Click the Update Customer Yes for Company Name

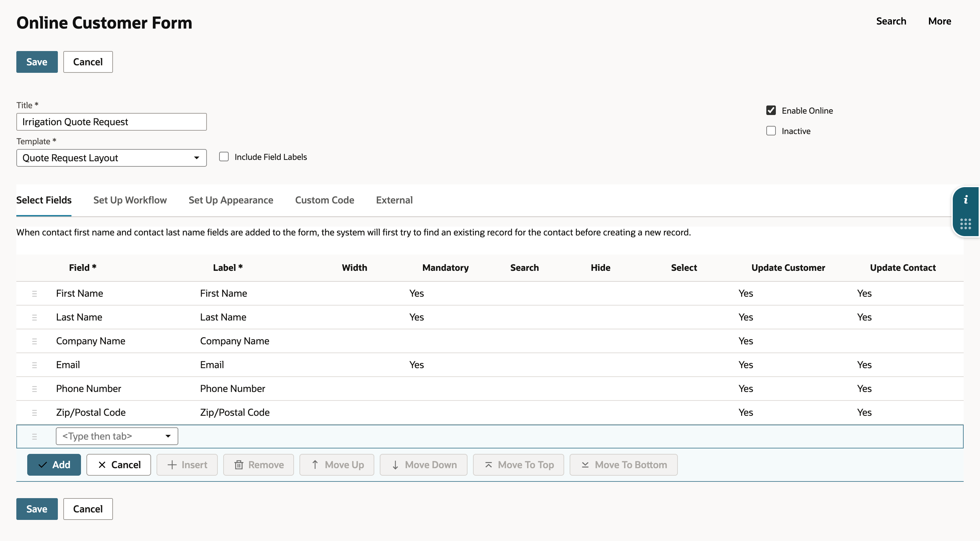coord(746,341)
